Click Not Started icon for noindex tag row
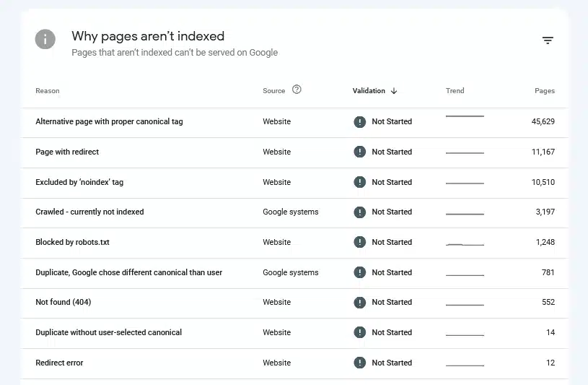The image size is (588, 385). click(x=359, y=182)
